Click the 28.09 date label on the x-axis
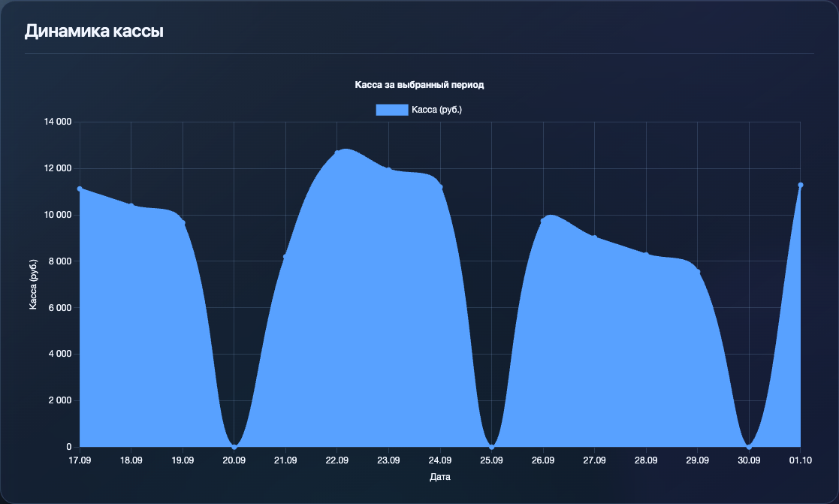Screen dimensions: 839x504 (x=646, y=460)
